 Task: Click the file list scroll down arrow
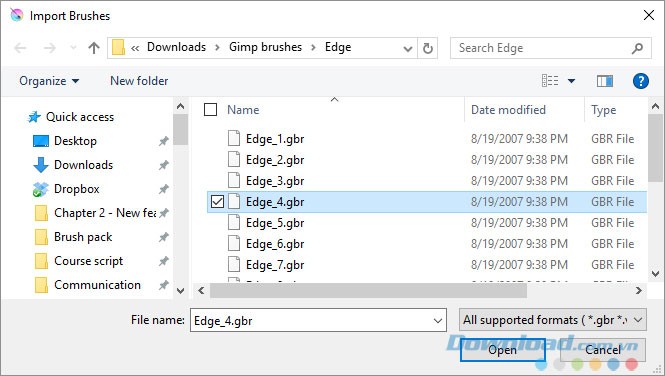655,273
